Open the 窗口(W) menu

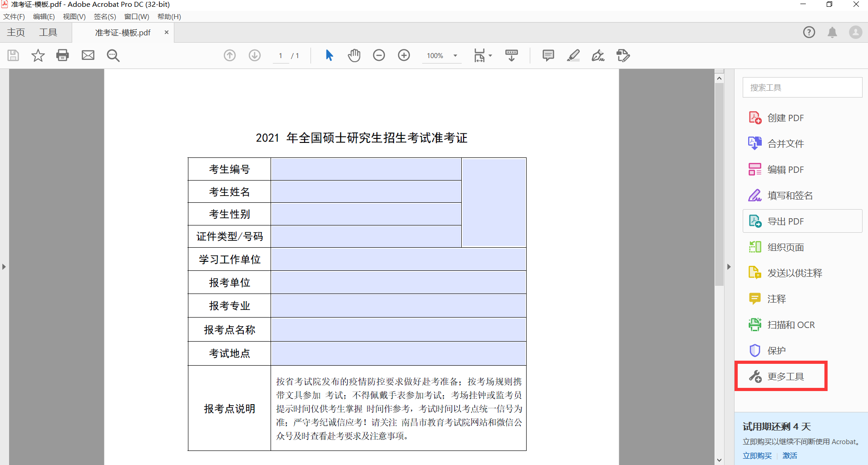(137, 17)
